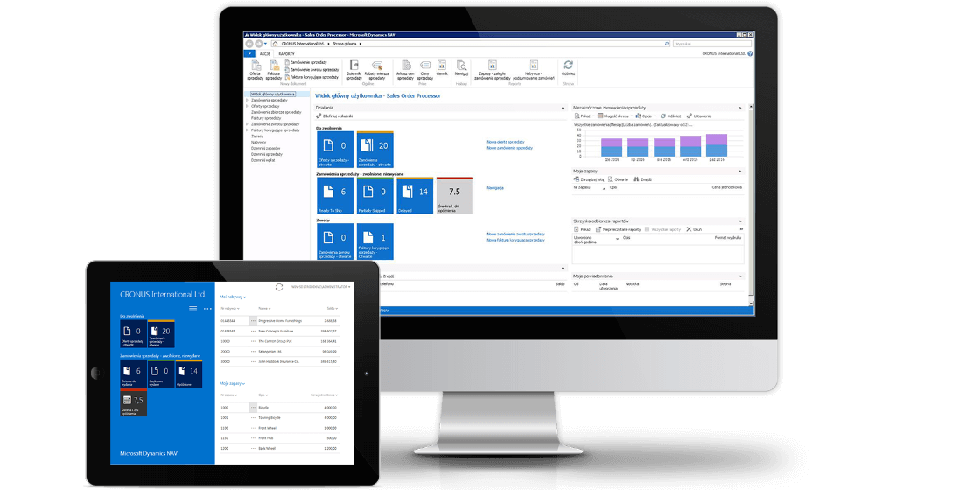The image size is (980, 490).
Task: Run Nabywca - podsumowanie zamówień report
Action: click(534, 70)
